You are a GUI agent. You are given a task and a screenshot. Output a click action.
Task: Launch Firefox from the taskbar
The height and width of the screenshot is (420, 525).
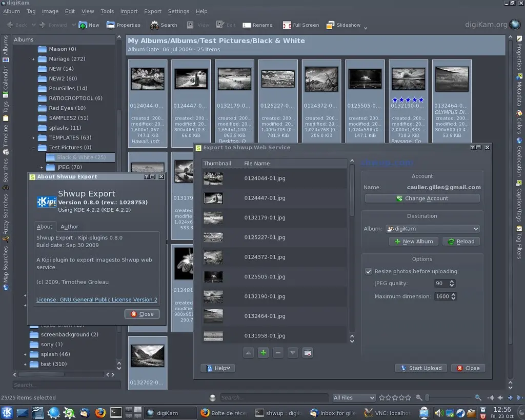point(100,412)
